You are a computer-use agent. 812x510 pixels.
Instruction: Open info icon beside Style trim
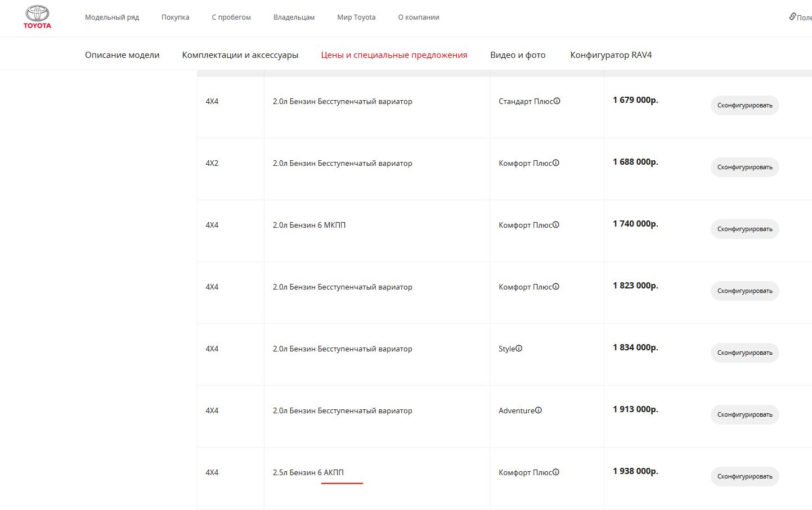[x=519, y=349]
